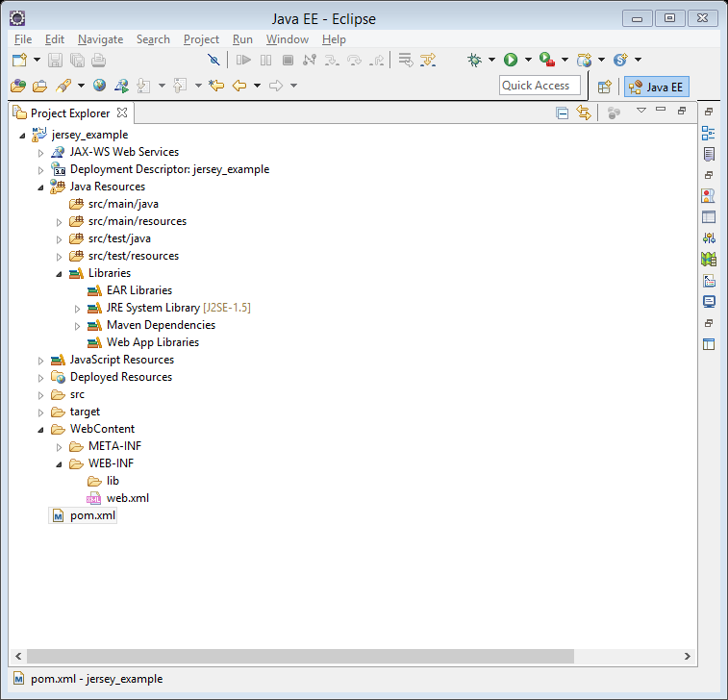Click Run Last Tool external tools icon
This screenshot has width=728, height=700.
(x=547, y=60)
